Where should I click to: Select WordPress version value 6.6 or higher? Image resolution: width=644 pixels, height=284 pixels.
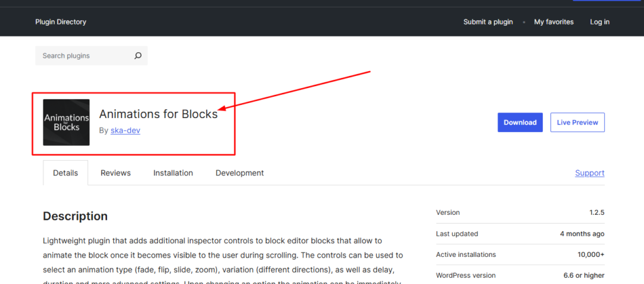pos(584,275)
